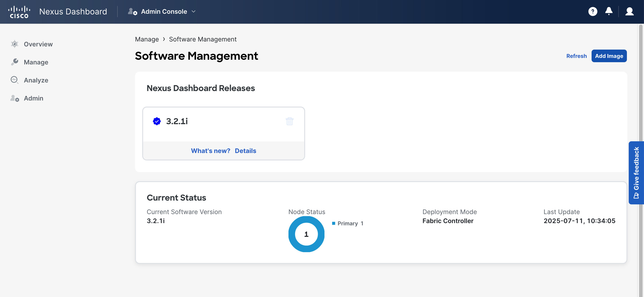
Task: Click the Nexus Dashboard Releases heading
Action: [200, 88]
